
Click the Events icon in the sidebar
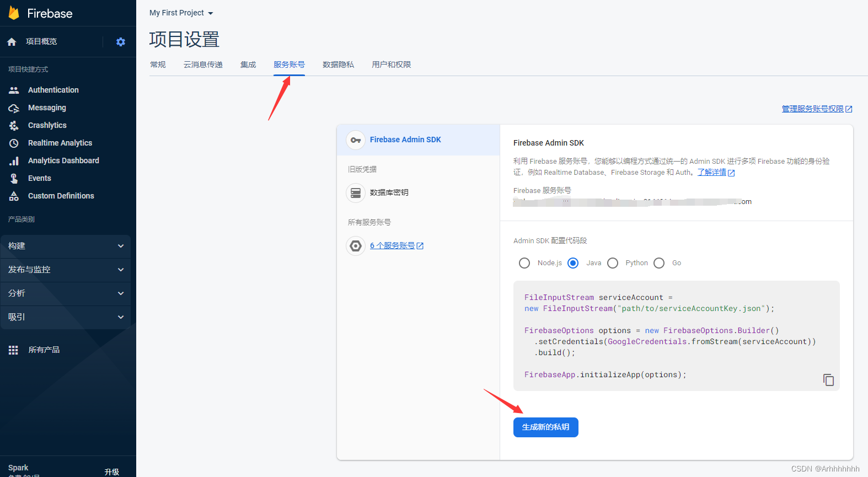[14, 179]
